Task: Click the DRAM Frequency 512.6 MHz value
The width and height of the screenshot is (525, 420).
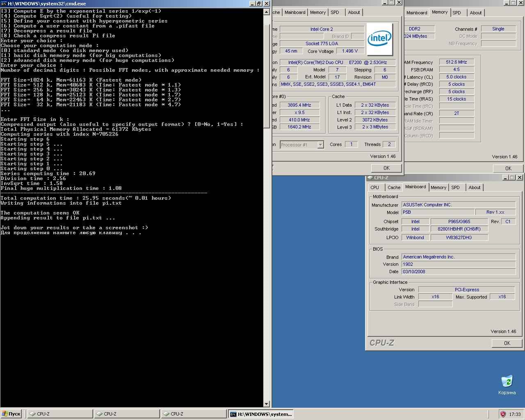Action: coord(457,62)
